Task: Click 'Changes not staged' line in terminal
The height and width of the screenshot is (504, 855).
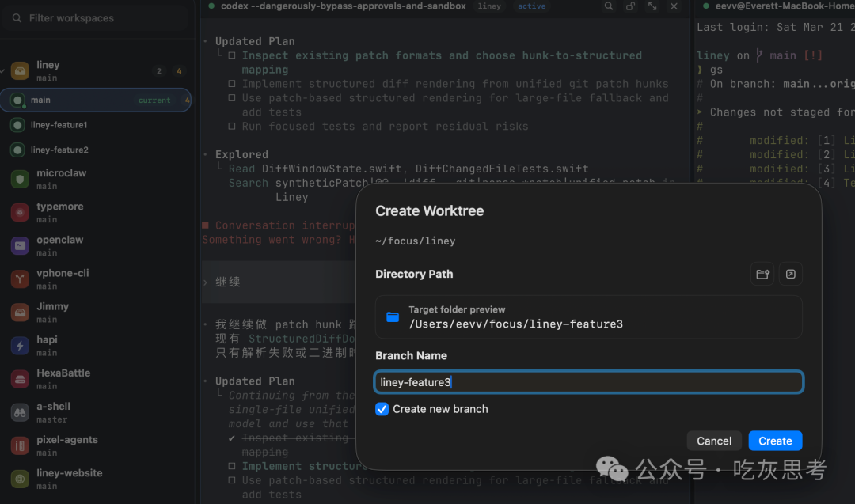Action: click(x=782, y=112)
